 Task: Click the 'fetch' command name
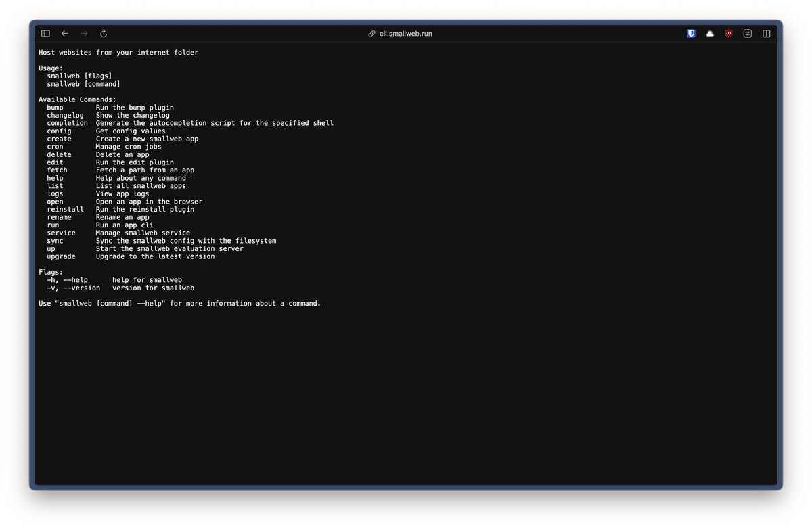[x=57, y=170]
